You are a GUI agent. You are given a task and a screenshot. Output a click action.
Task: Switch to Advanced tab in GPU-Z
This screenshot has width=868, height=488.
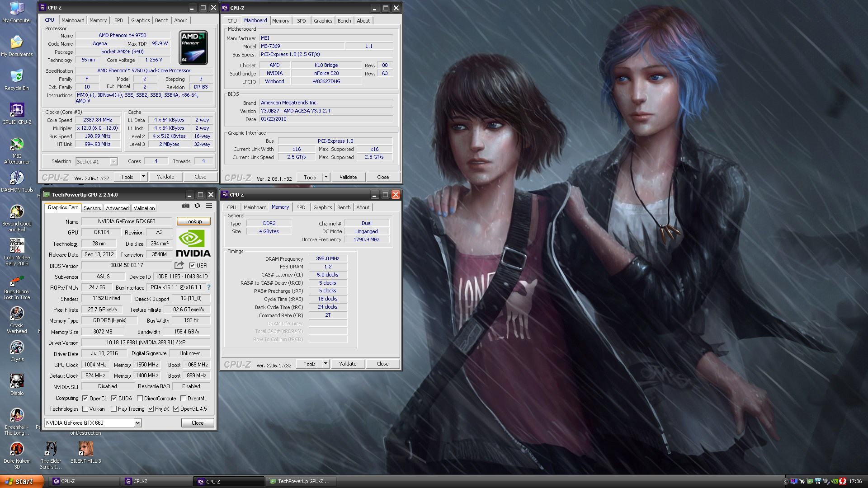pyautogui.click(x=117, y=208)
